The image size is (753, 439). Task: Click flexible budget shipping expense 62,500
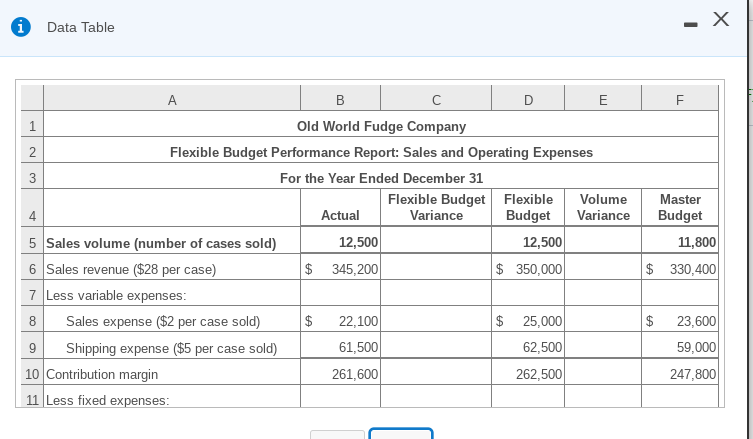click(542, 347)
